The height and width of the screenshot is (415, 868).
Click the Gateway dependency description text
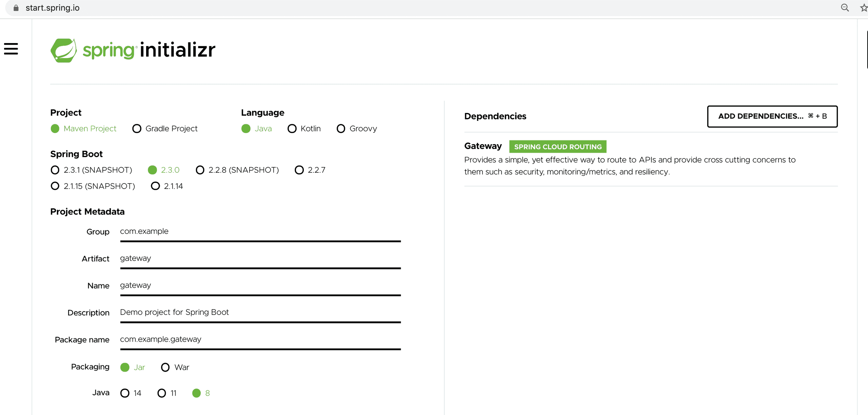(x=630, y=166)
